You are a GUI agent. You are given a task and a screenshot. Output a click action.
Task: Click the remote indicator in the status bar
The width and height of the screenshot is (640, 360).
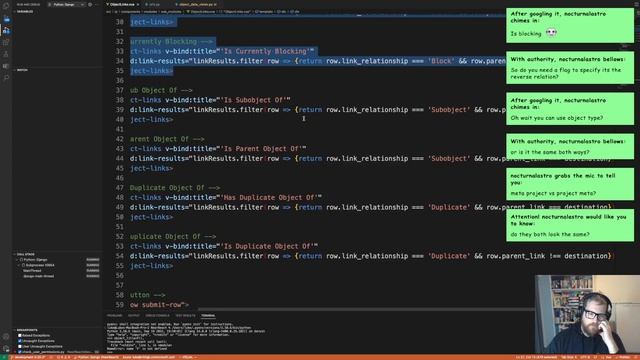tap(5, 357)
